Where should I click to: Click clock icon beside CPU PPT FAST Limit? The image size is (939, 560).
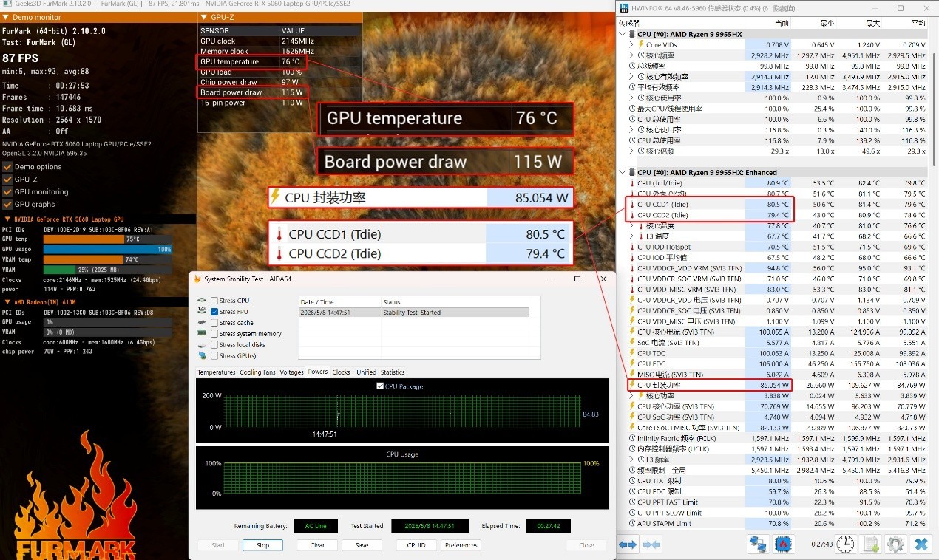click(631, 502)
